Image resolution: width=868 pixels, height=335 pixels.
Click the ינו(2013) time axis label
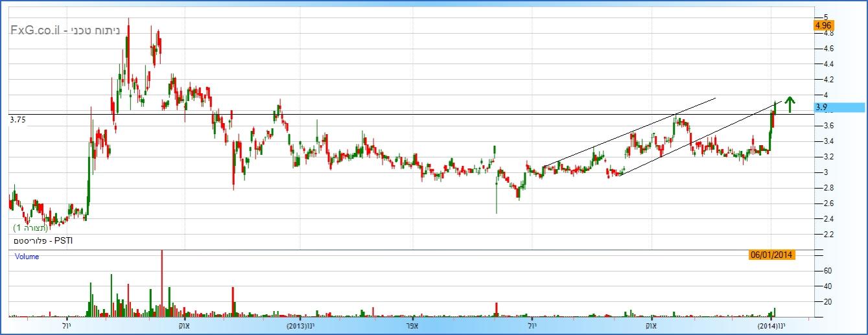(x=301, y=326)
